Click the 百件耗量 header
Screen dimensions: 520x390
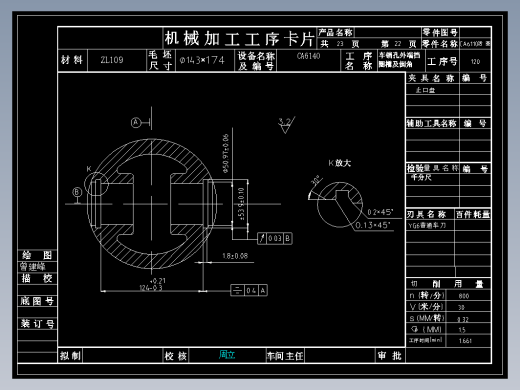pyautogui.click(x=473, y=214)
